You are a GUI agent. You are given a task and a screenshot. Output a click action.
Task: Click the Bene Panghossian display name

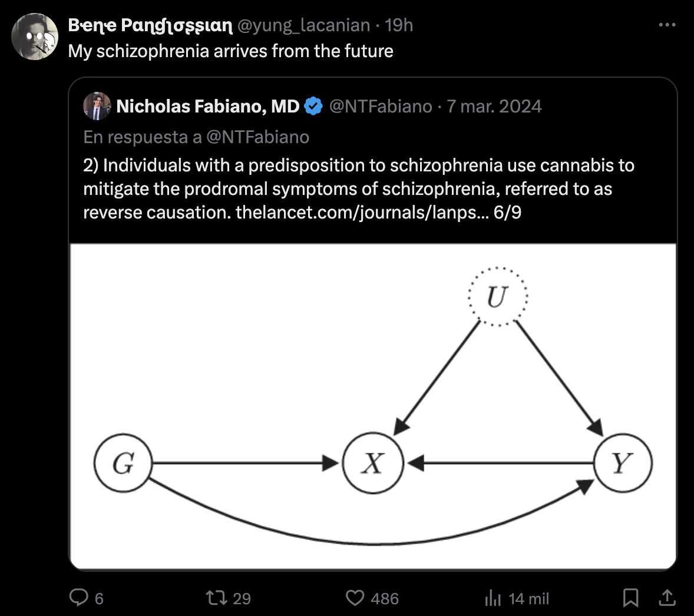150,26
